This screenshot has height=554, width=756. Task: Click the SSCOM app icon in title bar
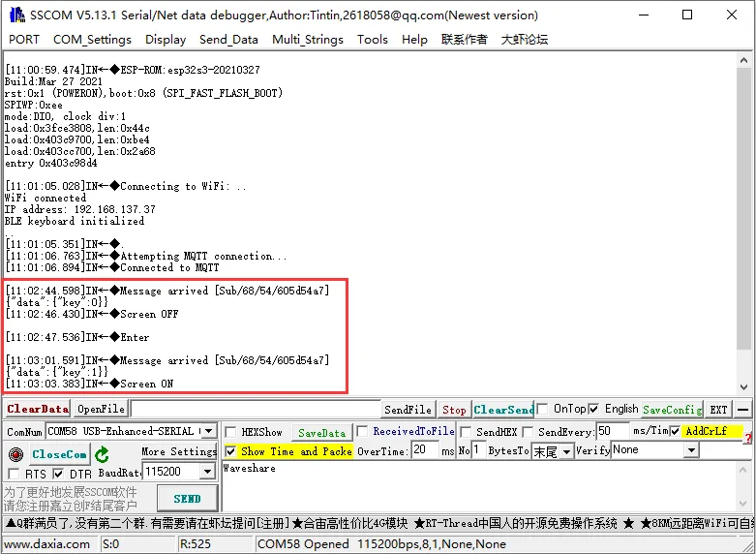point(14,15)
